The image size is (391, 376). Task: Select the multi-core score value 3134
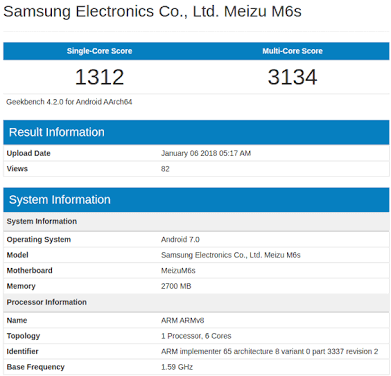292,77
